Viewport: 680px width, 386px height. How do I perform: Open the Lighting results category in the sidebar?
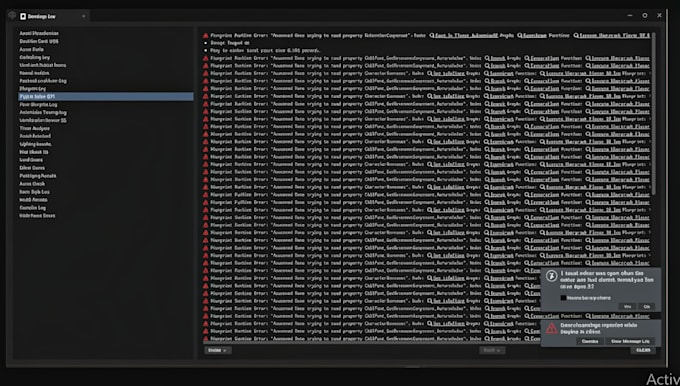click(x=36, y=144)
